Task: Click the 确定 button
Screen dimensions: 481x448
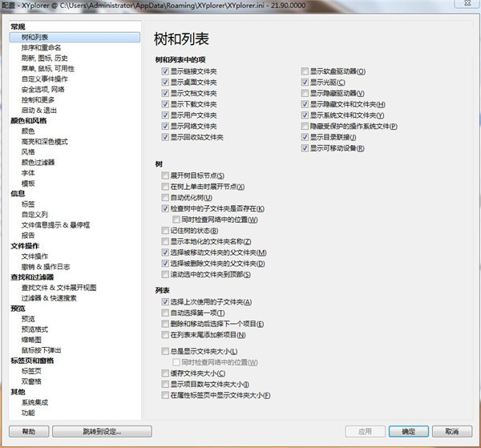Action: click(x=409, y=431)
